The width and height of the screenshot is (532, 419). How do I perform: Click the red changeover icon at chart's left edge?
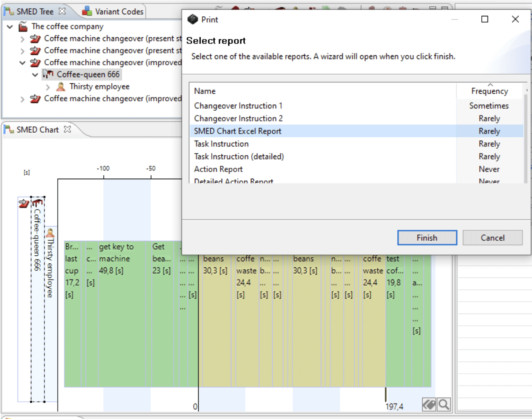point(24,203)
